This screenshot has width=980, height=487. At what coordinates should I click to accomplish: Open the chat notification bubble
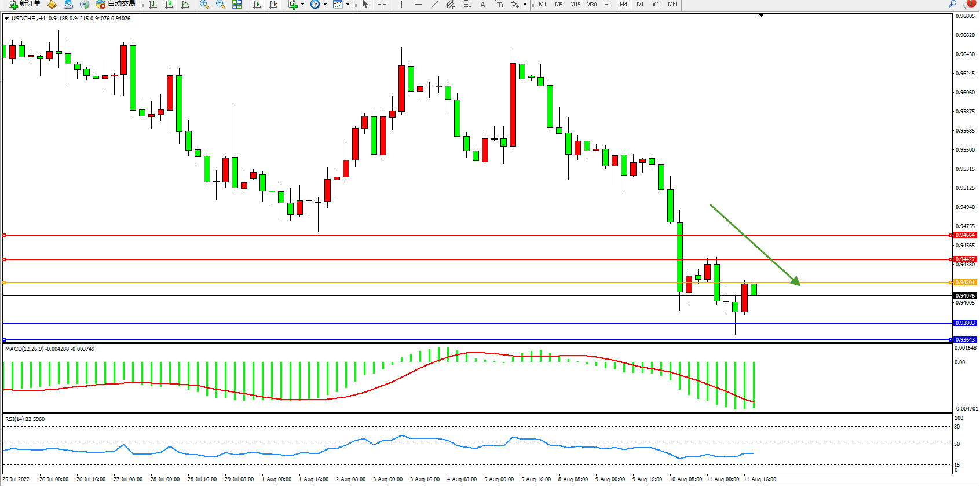[969, 4]
